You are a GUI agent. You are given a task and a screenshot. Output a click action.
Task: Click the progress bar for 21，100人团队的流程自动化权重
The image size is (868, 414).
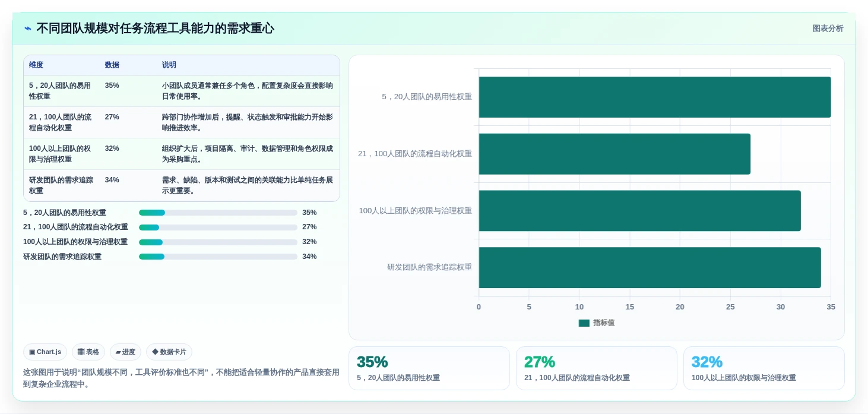click(218, 227)
